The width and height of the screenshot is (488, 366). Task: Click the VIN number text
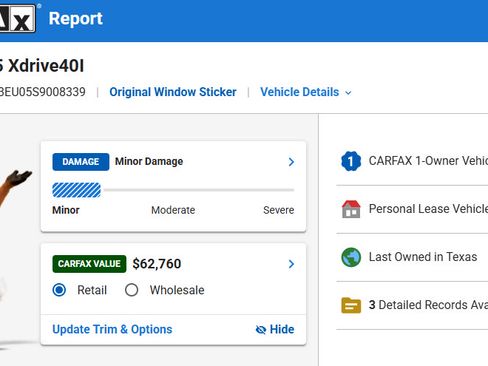(x=43, y=92)
